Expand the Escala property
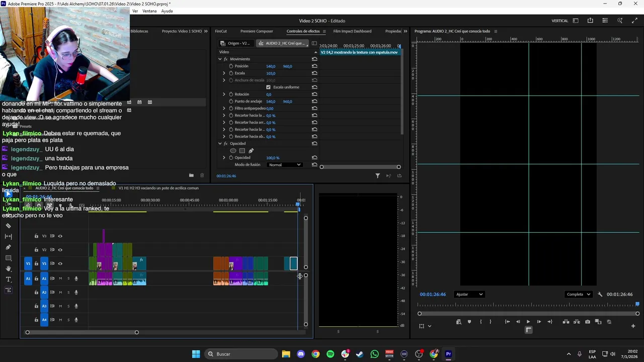644x362 pixels. (x=224, y=73)
